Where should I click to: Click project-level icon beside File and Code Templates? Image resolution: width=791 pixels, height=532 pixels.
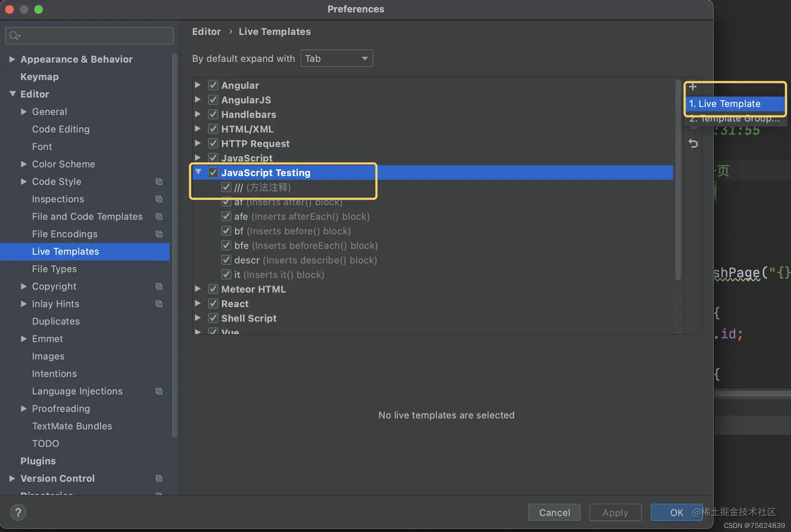(159, 217)
